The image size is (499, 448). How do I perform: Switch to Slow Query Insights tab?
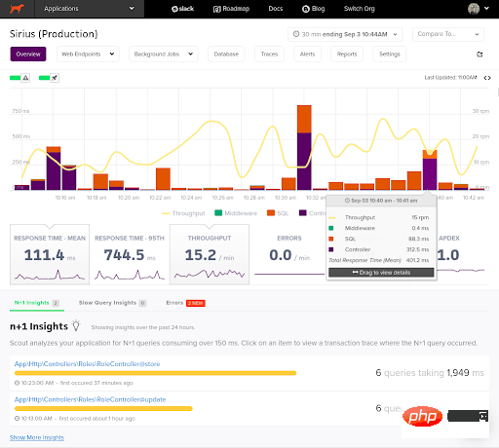pyautogui.click(x=112, y=303)
